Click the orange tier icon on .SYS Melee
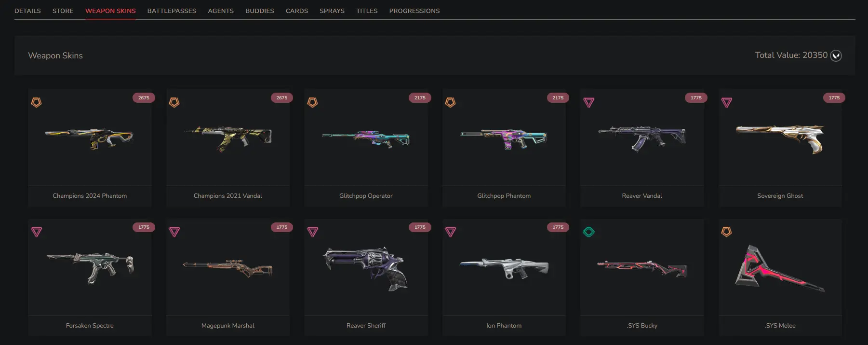 pyautogui.click(x=726, y=232)
